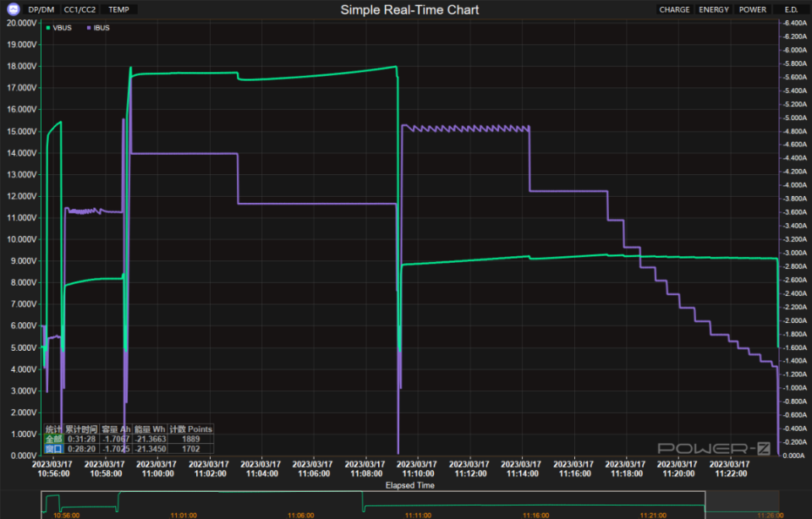
Task: Click the Simple Real-Time Chart title
Action: [409, 10]
